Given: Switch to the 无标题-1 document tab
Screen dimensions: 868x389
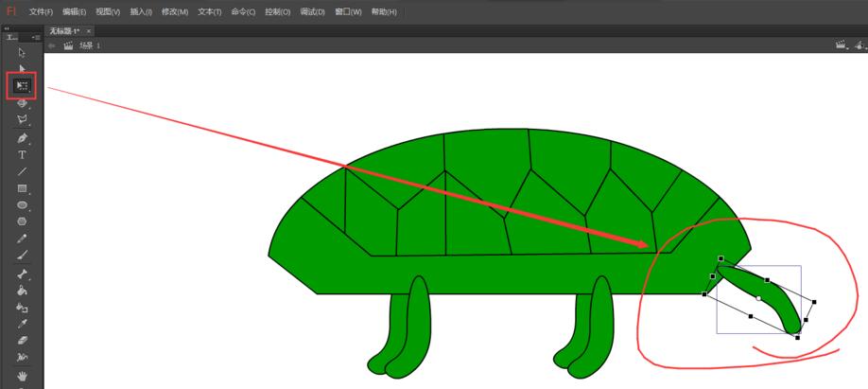Looking at the screenshot, I should [x=63, y=30].
